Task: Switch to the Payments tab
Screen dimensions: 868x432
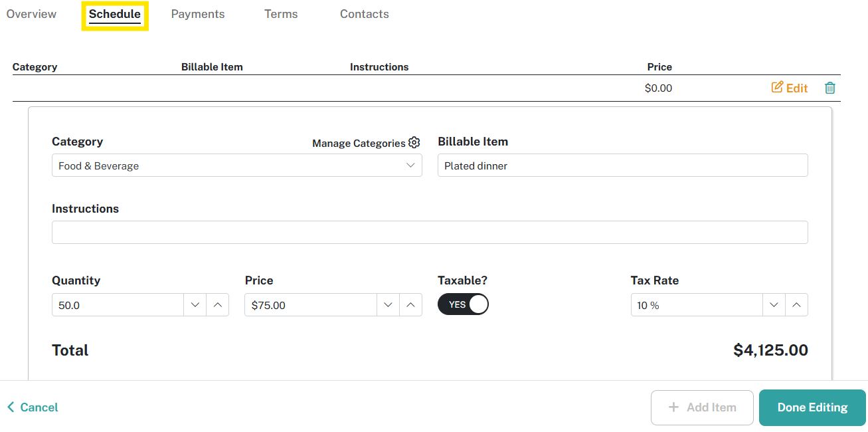Action: [x=198, y=14]
